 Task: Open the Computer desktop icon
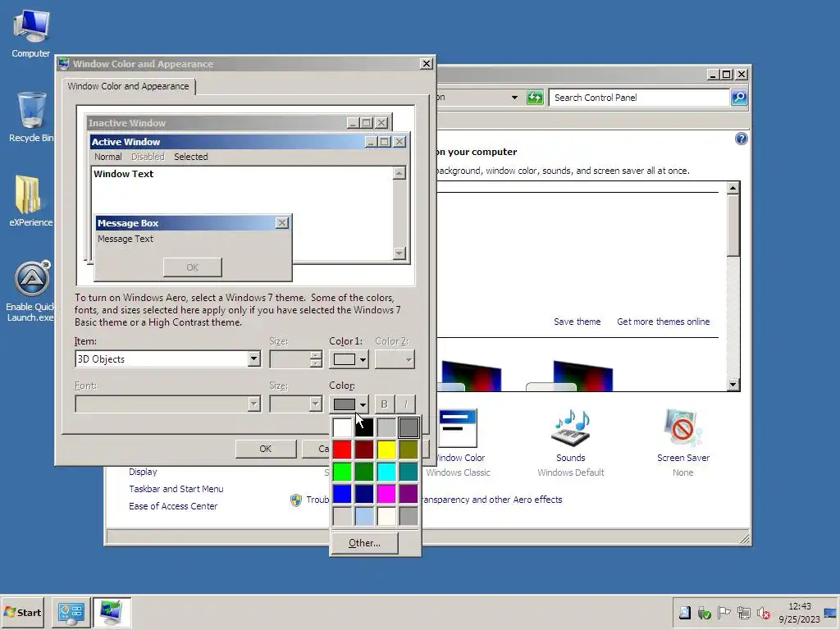coord(31,33)
